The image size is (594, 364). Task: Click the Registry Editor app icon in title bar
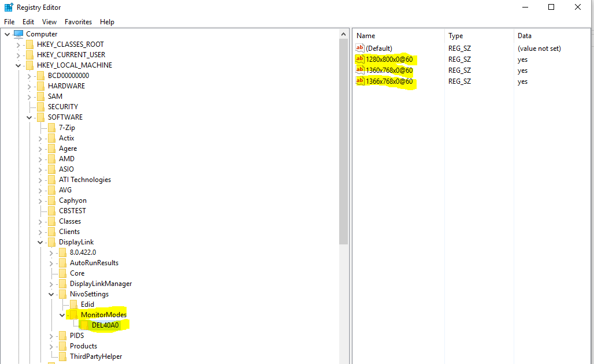click(x=9, y=8)
